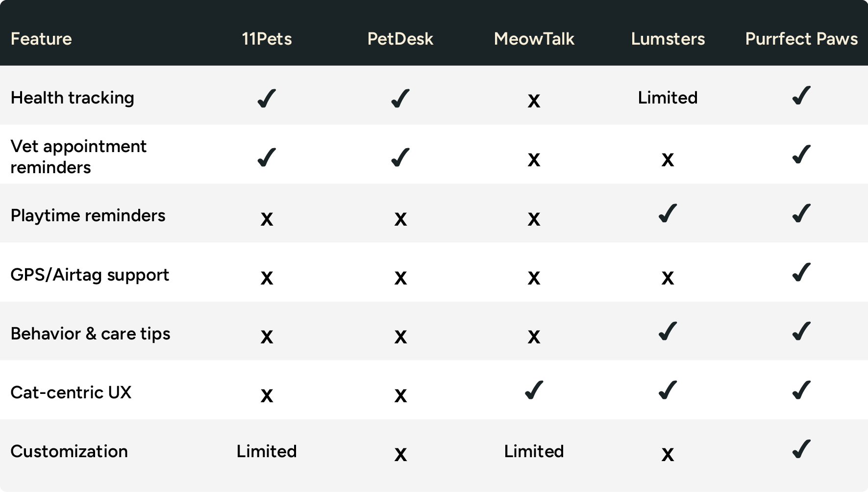Click PetDesk's Vet appointment reminders checkmark
The width and height of the screenshot is (868, 492).
point(400,157)
